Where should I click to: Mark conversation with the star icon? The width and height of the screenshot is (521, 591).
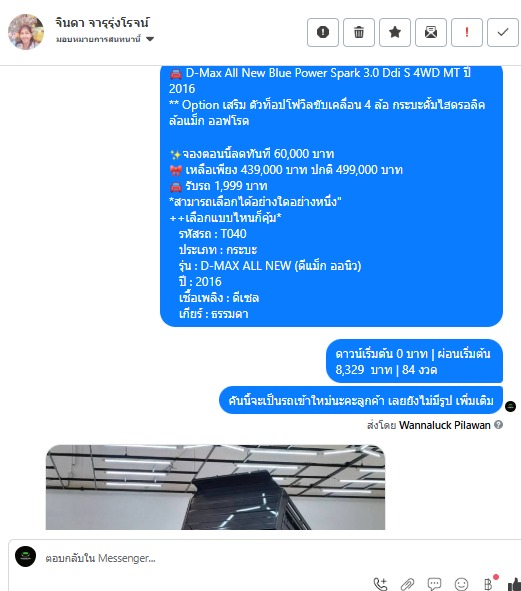(x=395, y=32)
